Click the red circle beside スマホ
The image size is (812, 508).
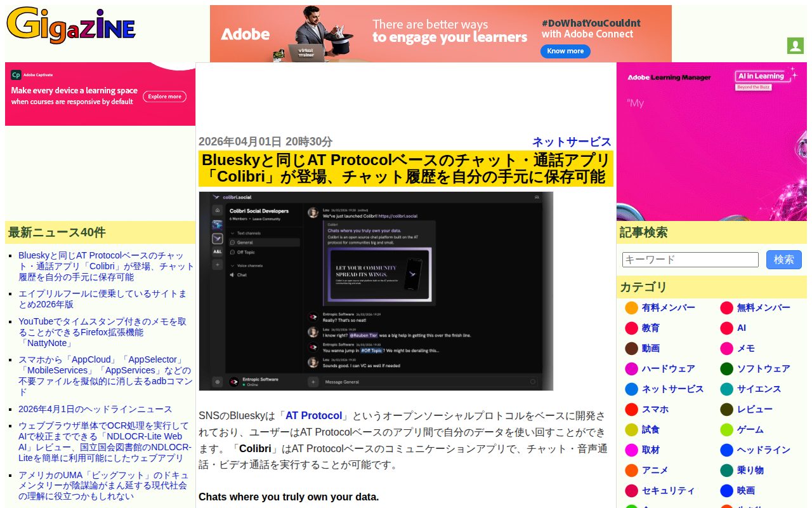pos(631,410)
